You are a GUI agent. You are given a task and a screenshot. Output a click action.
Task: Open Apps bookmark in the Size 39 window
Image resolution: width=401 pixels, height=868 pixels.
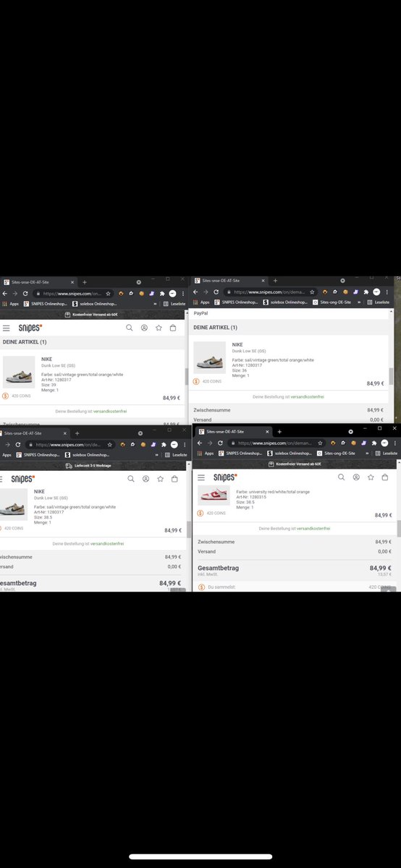click(9, 304)
